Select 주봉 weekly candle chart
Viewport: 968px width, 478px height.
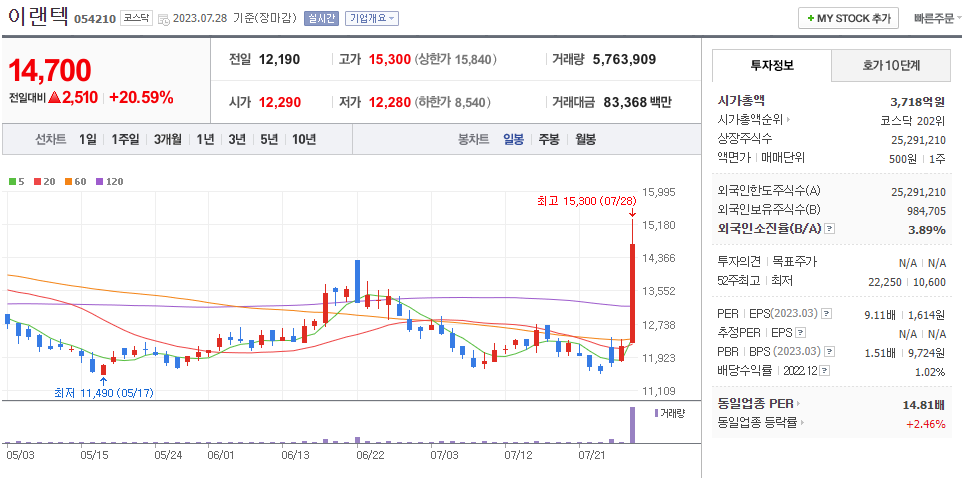coord(549,140)
